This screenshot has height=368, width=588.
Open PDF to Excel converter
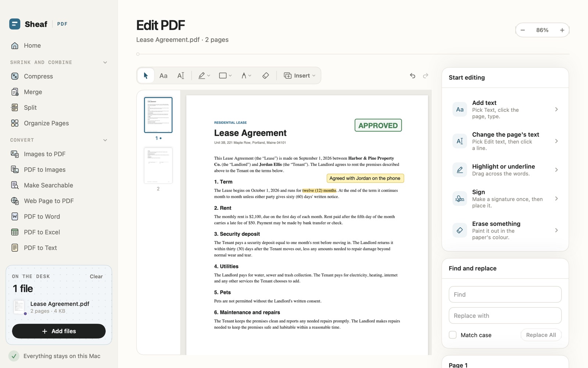pyautogui.click(x=59, y=232)
